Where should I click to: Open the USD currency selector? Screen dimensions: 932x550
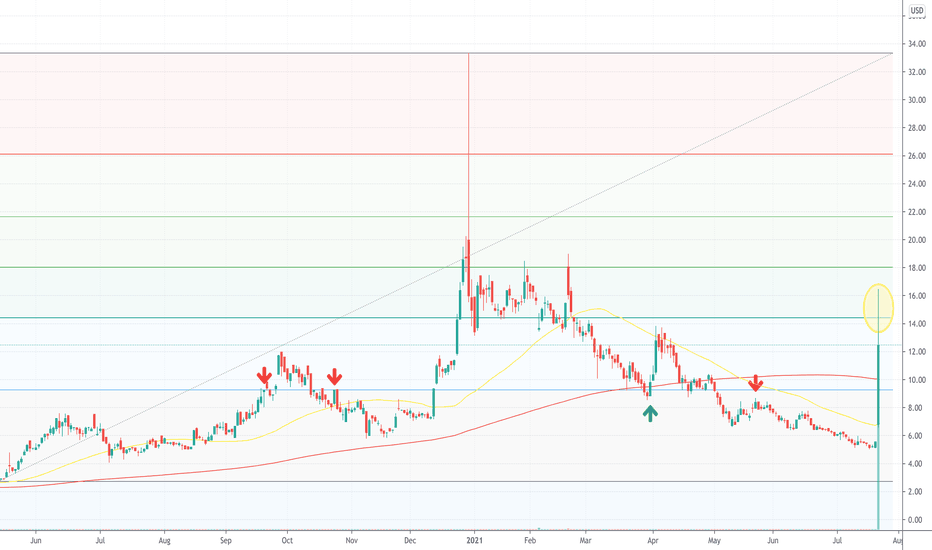tap(917, 10)
